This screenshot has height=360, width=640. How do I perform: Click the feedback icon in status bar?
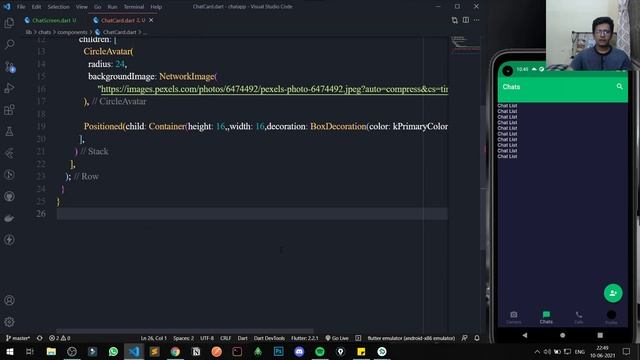pos(464,338)
